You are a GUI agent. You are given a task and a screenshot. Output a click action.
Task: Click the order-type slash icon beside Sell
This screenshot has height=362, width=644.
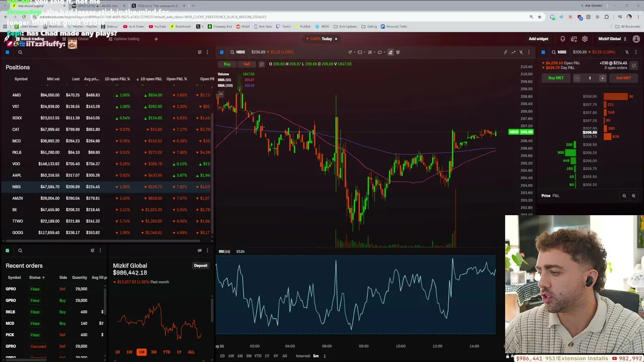(x=261, y=64)
